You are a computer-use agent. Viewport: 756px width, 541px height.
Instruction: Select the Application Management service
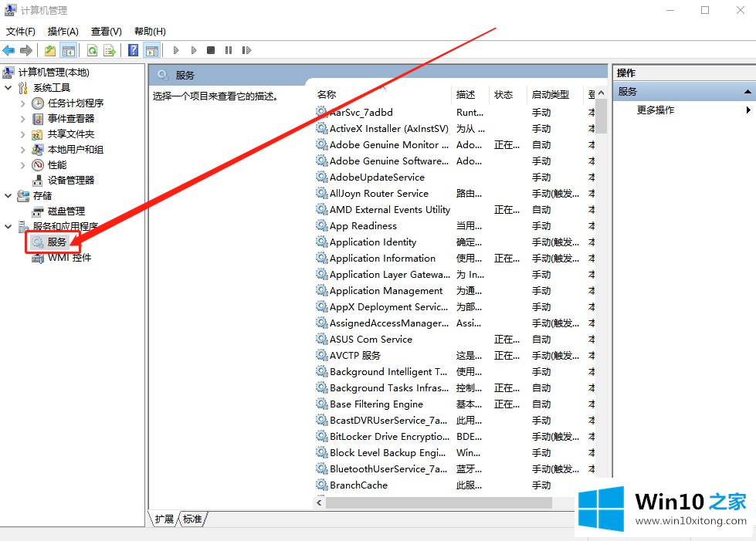coord(385,290)
